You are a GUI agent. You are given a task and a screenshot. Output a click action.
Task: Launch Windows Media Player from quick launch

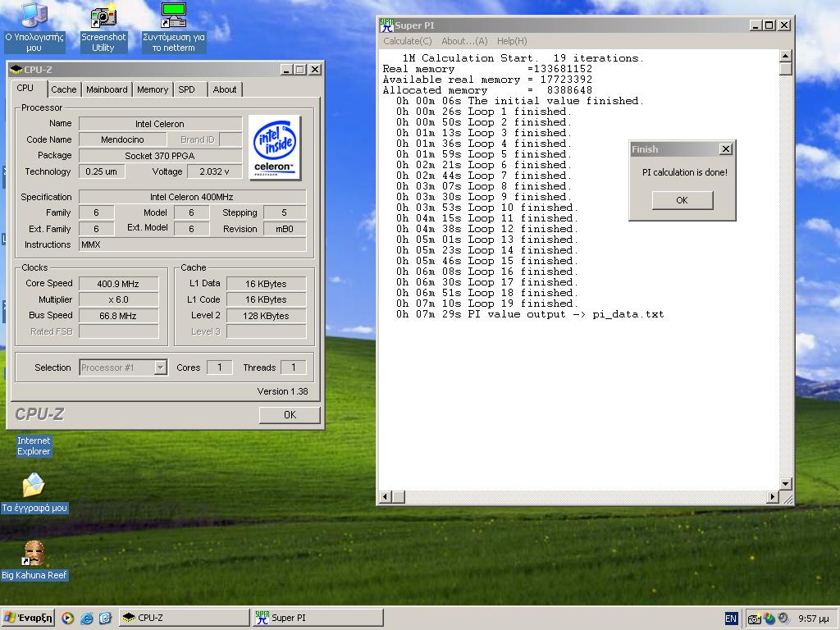(x=67, y=619)
